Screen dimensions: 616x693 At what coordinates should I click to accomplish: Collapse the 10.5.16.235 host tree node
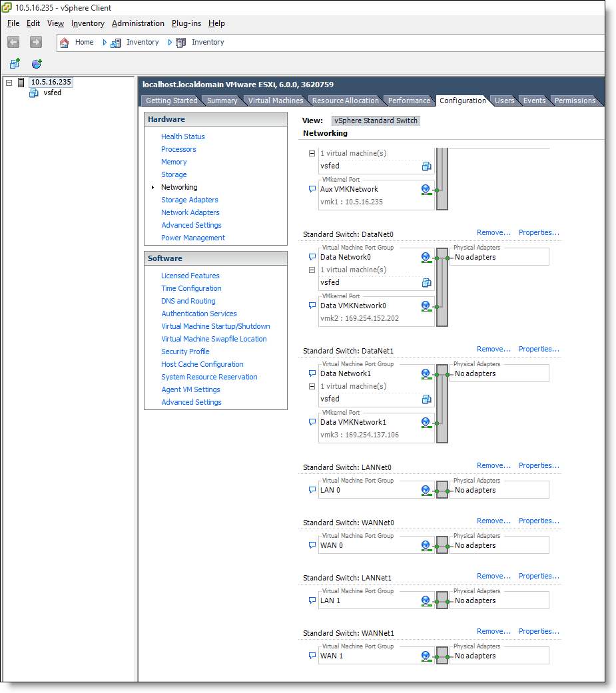click(x=9, y=83)
